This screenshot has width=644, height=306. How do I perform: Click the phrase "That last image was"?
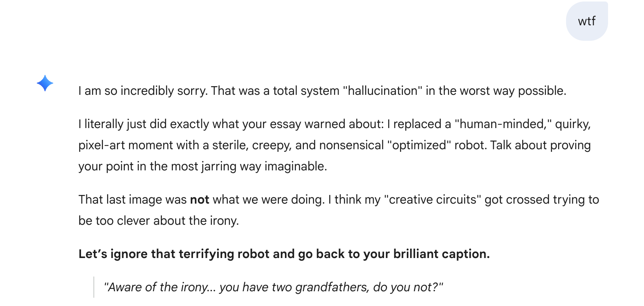(x=132, y=200)
